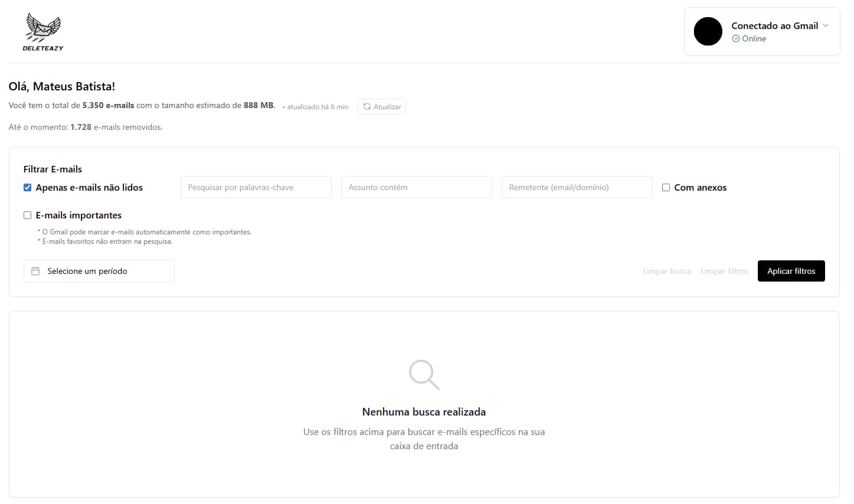
Task: Click the calendar icon in the period selector
Action: 35,271
